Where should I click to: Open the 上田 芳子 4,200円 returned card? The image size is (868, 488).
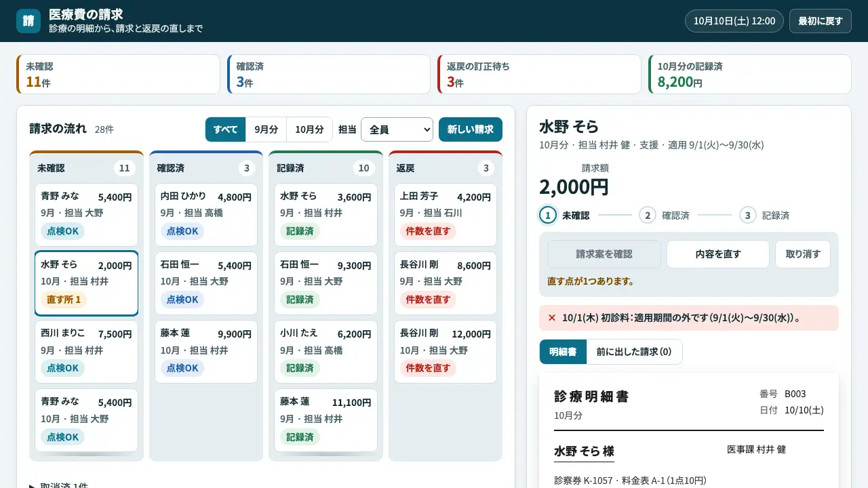(x=446, y=215)
